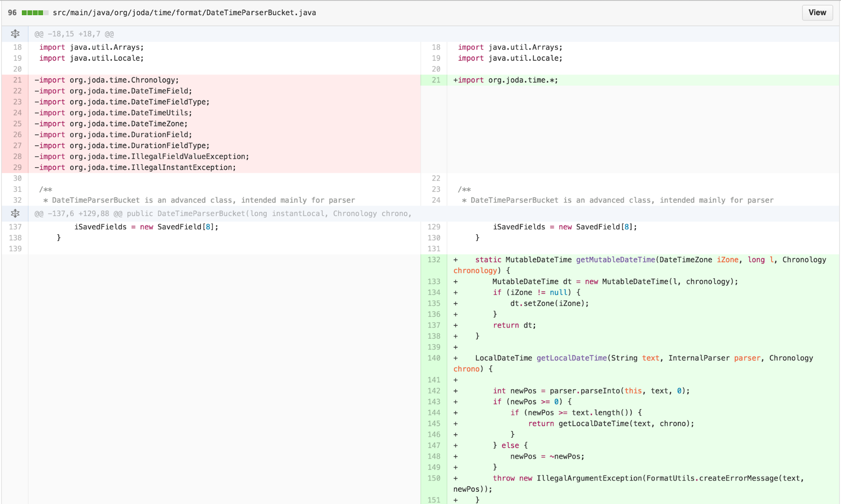Screen dimensions: 841x504
Task: Click added line "import org.joda.time.*;"
Action: (x=506, y=80)
